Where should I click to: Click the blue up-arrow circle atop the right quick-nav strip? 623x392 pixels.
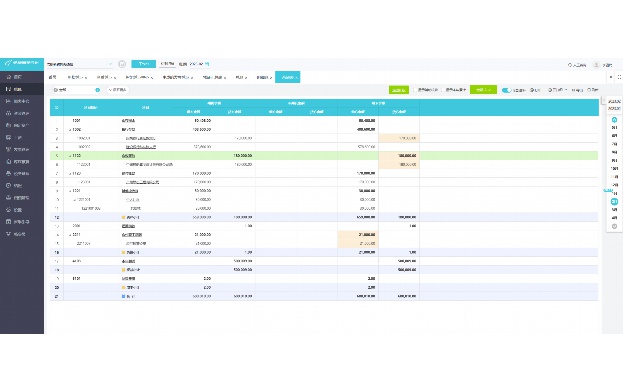(614, 120)
